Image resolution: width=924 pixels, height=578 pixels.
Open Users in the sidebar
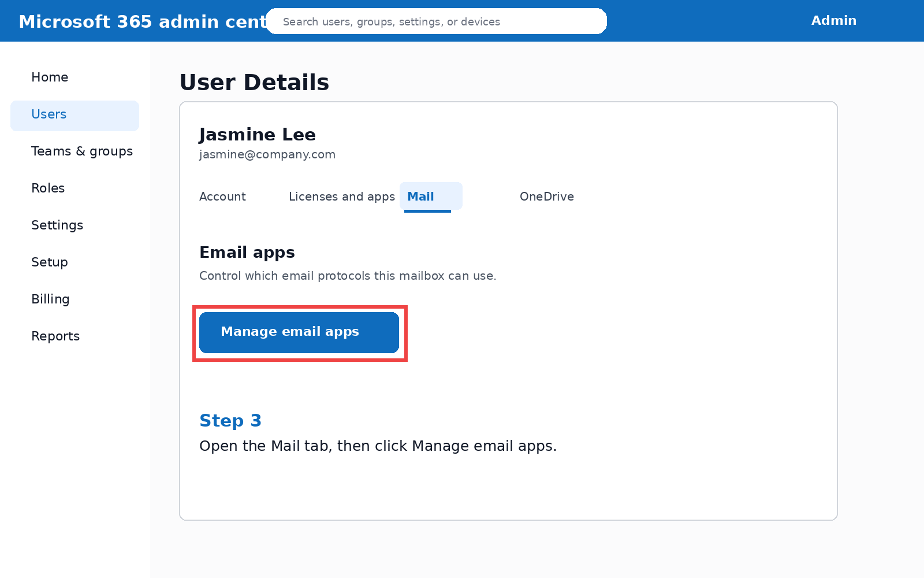coord(74,114)
